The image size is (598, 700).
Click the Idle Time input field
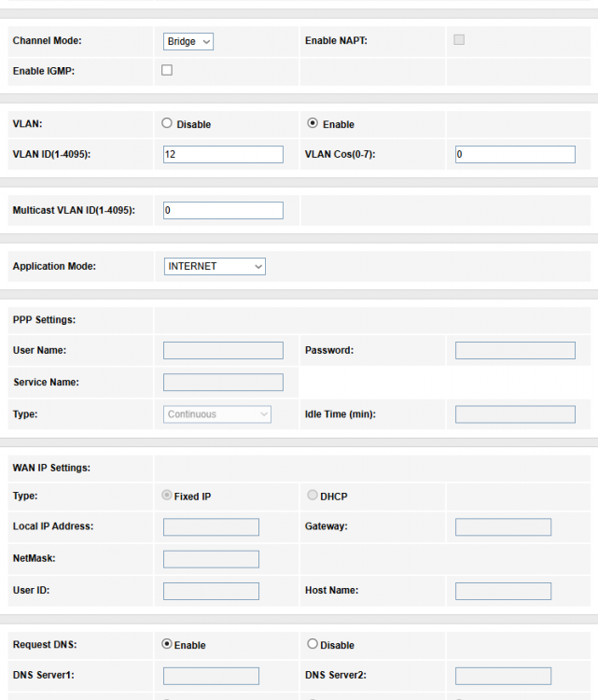point(515,414)
